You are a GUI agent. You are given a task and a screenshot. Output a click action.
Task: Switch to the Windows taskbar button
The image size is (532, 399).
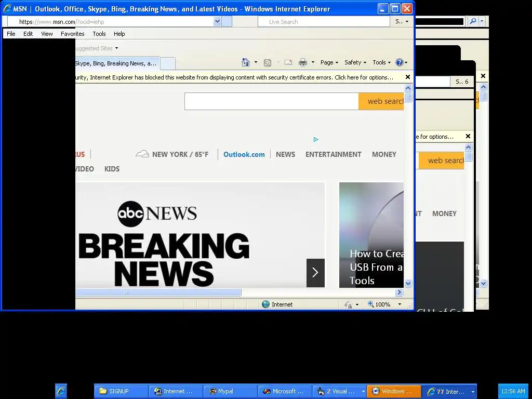394,391
